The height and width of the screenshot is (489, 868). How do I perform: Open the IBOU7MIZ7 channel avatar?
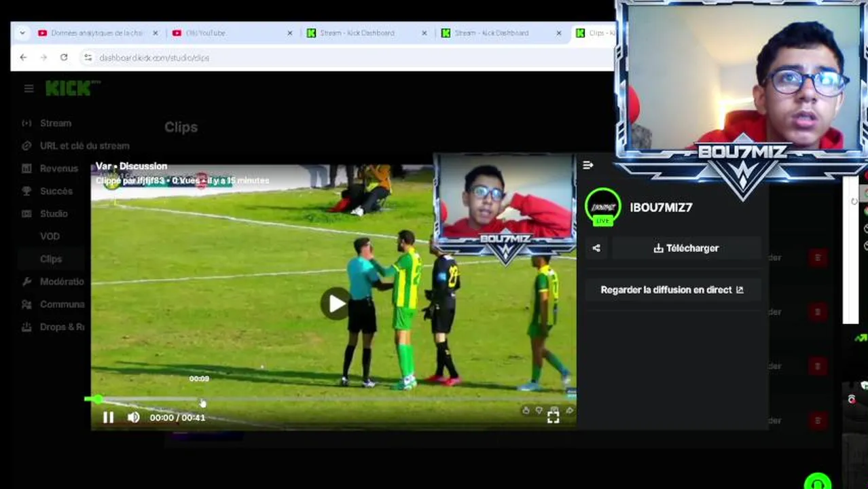coord(602,207)
